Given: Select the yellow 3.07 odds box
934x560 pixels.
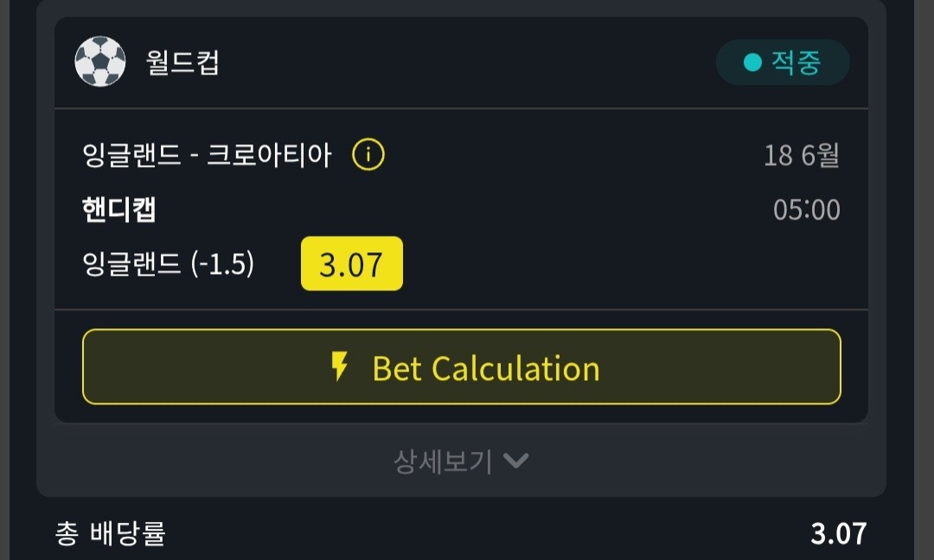Looking at the screenshot, I should pyautogui.click(x=351, y=264).
